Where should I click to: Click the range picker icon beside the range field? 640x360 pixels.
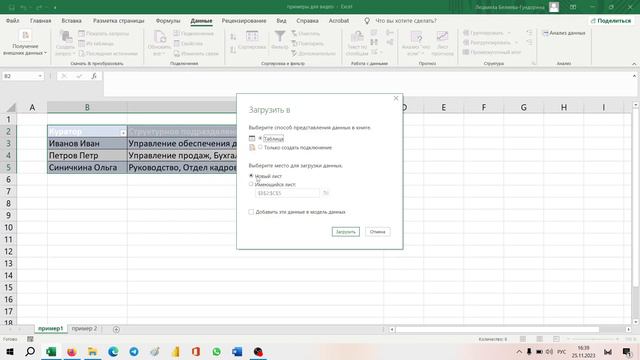point(326,193)
